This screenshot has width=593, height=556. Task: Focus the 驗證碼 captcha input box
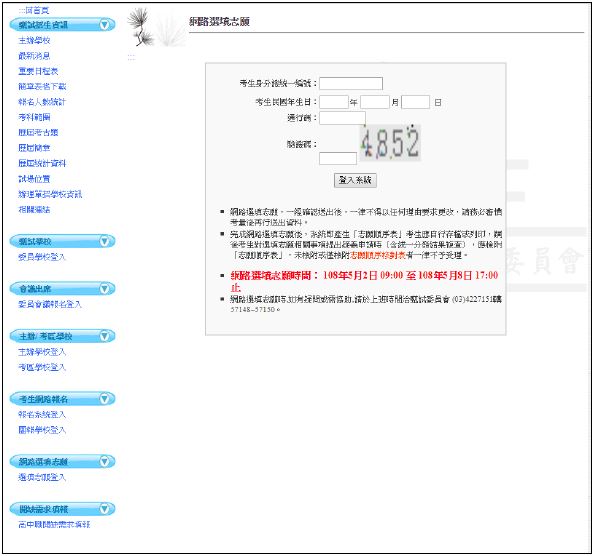[x=338, y=158]
